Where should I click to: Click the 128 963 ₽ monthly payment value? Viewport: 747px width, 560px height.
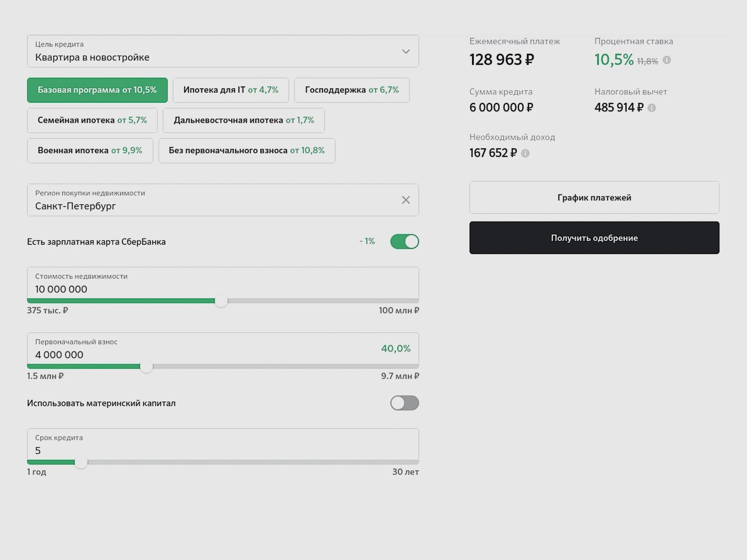tap(502, 60)
